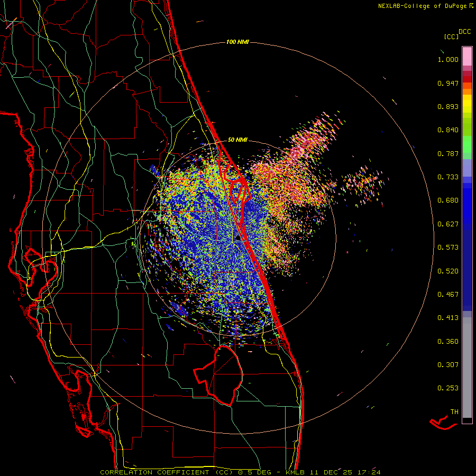
Task: Click the 0.840 scale value
Action: pyautogui.click(x=448, y=130)
